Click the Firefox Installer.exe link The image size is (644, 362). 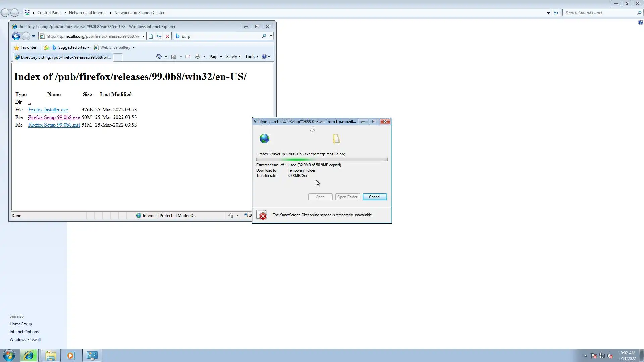coord(48,110)
